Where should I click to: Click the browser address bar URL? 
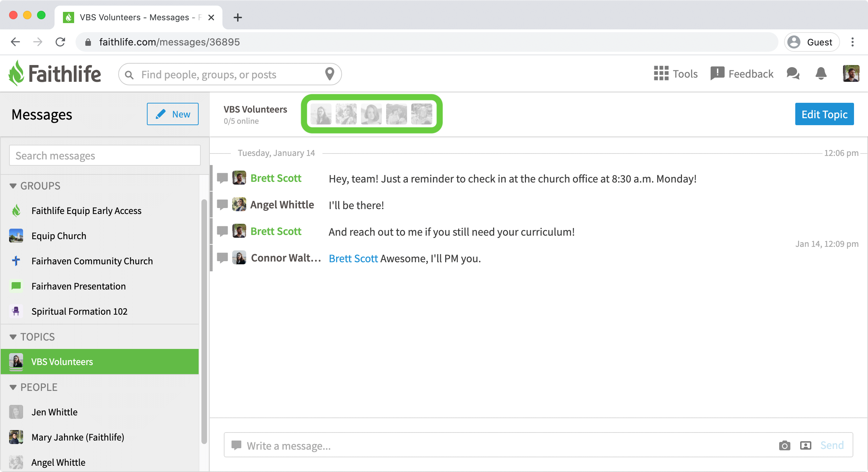click(170, 42)
